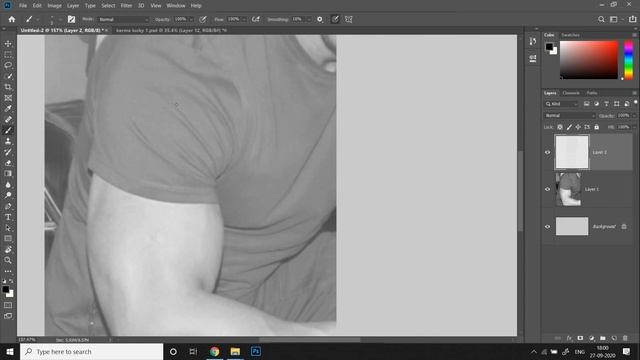
Task: Open the History panel icon
Action: 533,41
